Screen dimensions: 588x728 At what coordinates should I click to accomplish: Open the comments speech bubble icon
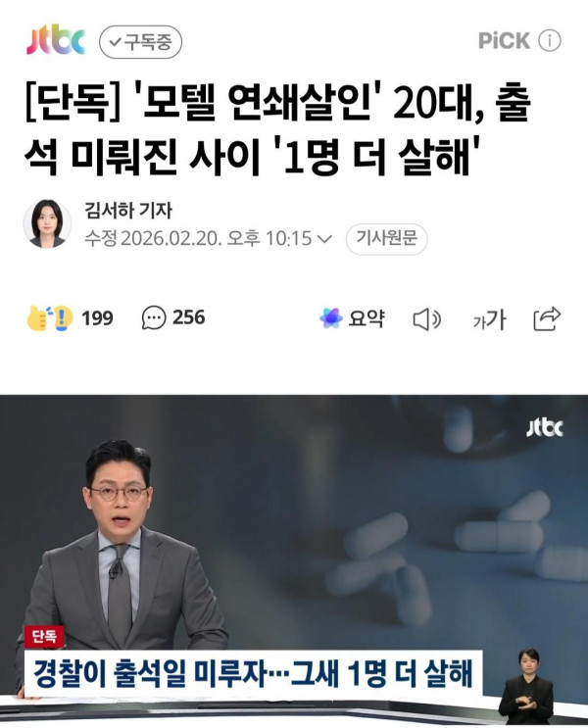coord(154,317)
